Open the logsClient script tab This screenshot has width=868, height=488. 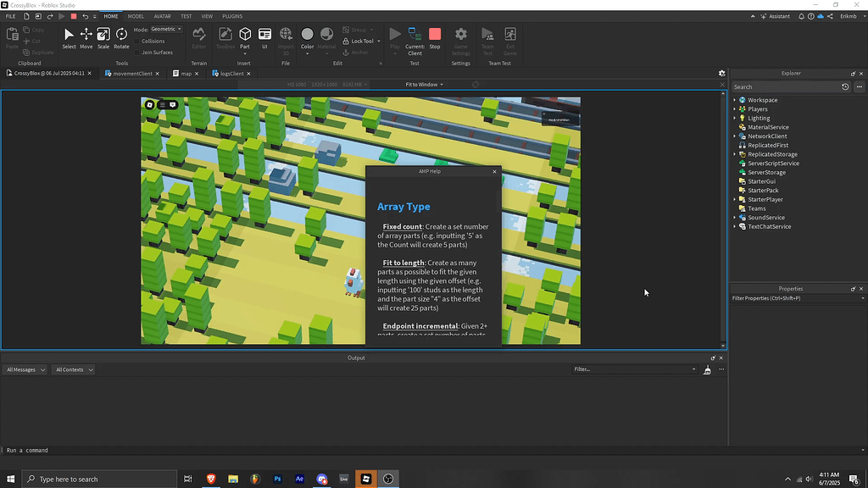pos(231,73)
